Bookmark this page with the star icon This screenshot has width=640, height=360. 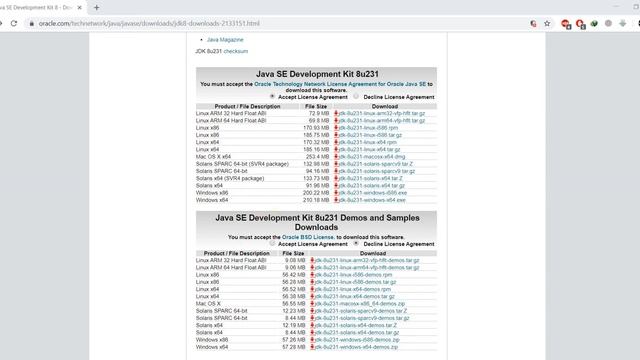547,24
